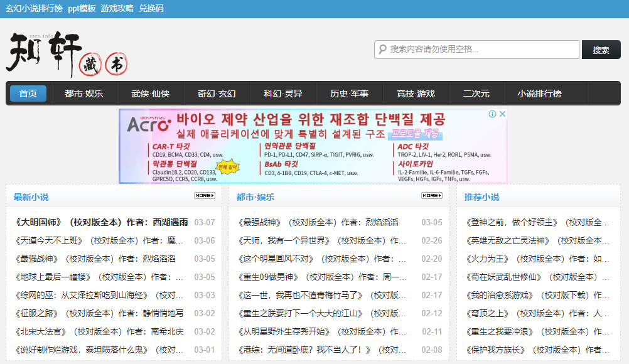629x364 pixels.
Task: Click the ppt模板 link in top bar
Action: [82, 8]
